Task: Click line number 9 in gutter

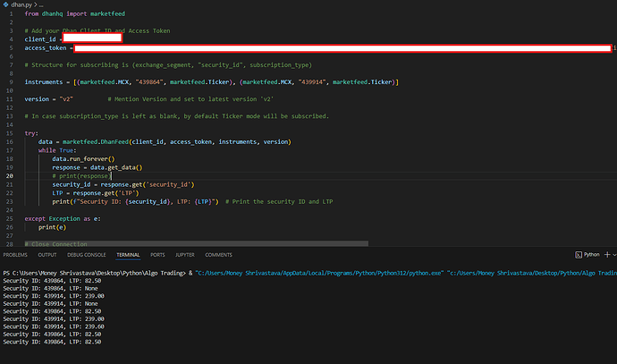Action: (x=11, y=82)
